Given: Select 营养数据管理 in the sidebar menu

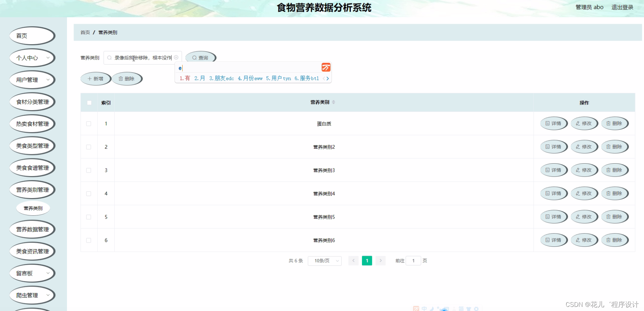Looking at the screenshot, I should click(x=32, y=229).
